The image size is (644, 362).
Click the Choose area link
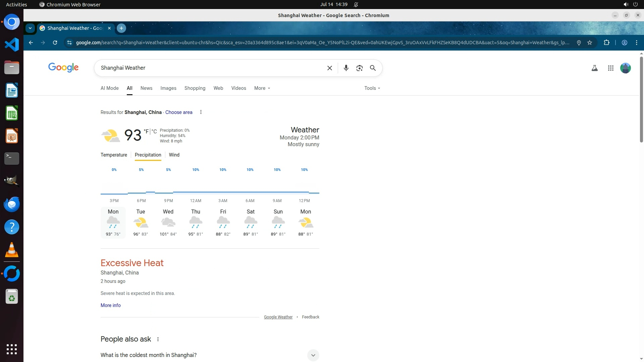point(179,112)
